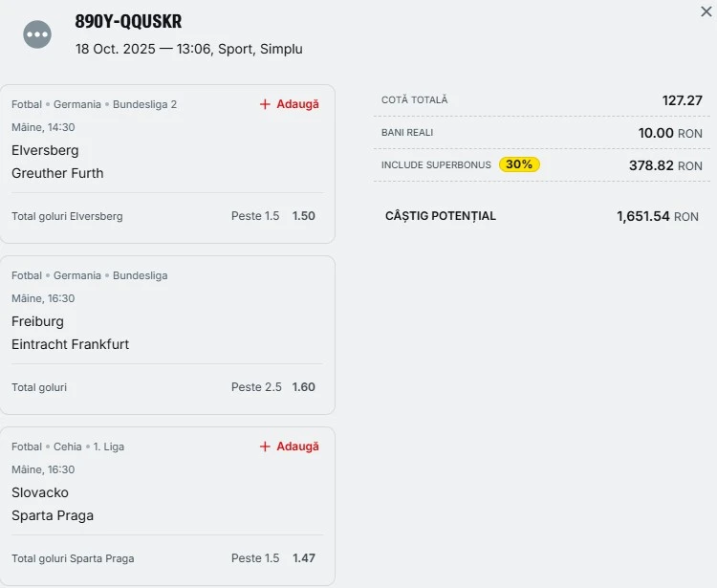Click the Total goluri Elversberg market label
This screenshot has height=588, width=717.
[x=67, y=216]
